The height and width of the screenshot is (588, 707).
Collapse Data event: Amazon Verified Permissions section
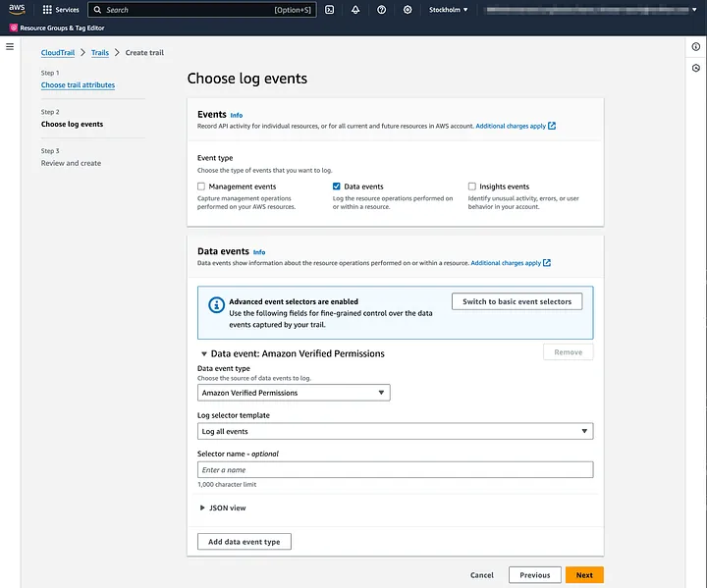point(204,354)
